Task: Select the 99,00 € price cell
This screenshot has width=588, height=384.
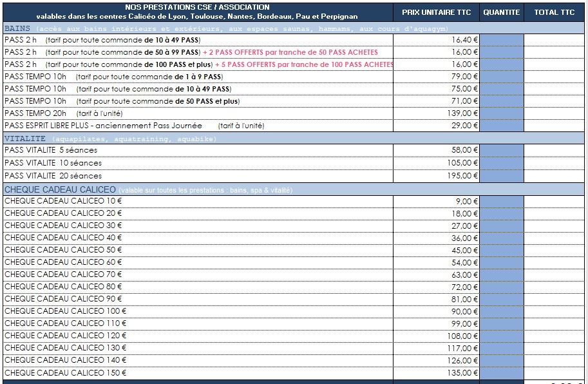Action: pos(436,323)
